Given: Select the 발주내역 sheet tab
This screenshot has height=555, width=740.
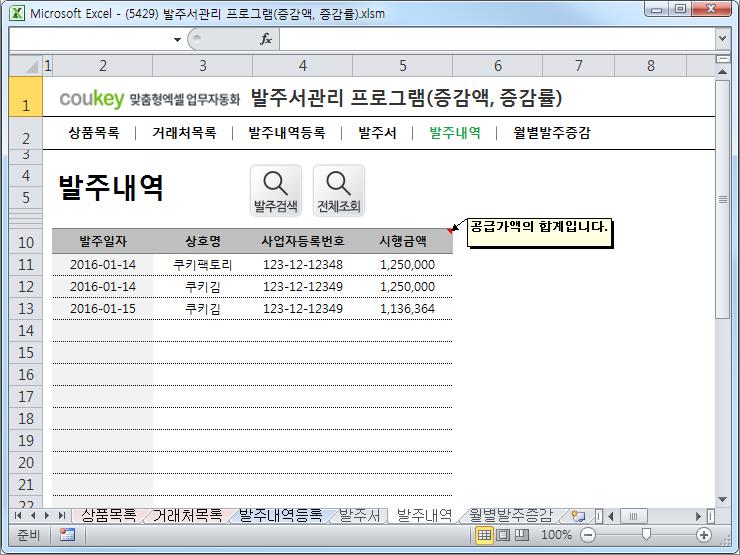Looking at the screenshot, I should pos(424,515).
